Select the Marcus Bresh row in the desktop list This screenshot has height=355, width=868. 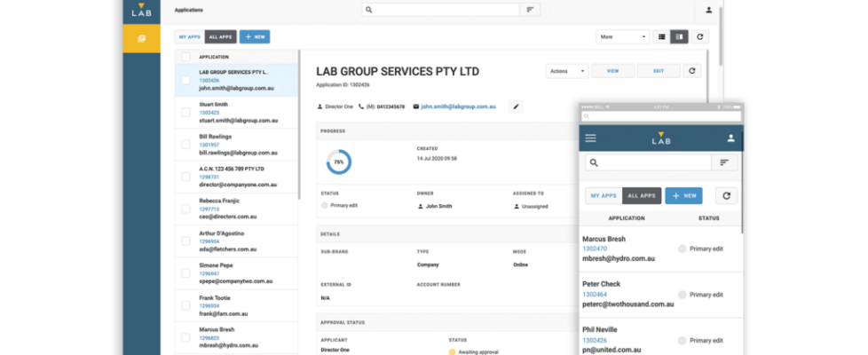point(236,338)
